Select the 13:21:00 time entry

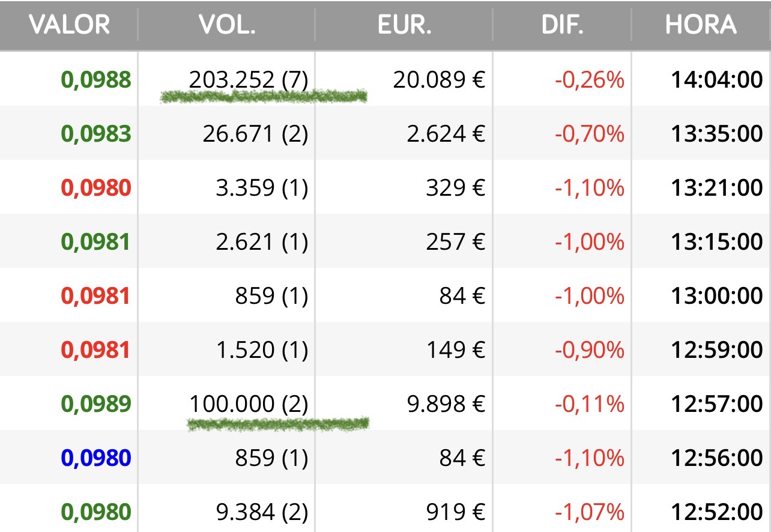click(716, 188)
